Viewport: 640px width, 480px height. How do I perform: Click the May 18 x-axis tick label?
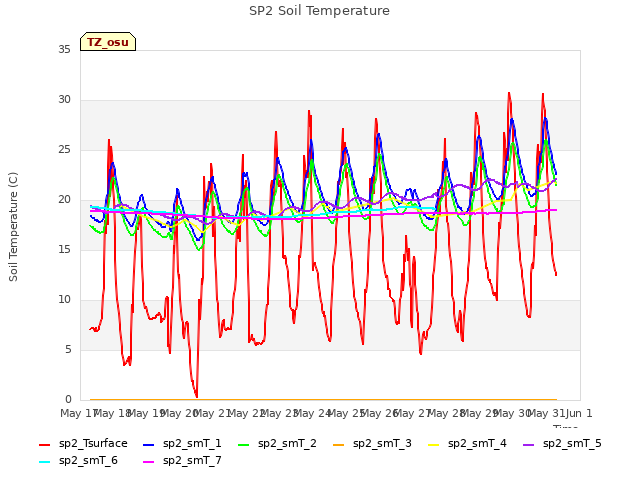114,413
